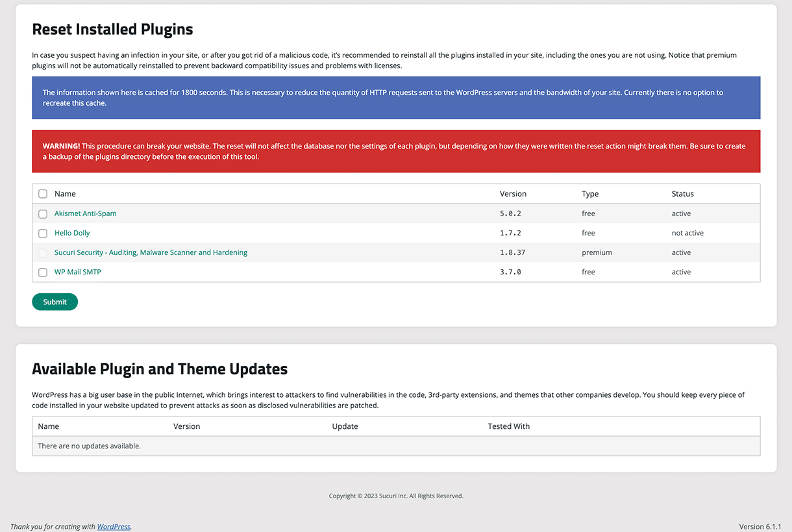Click the 'free' type cell for WP Mail SMTP
Viewport: 792px width, 532px height.
point(588,272)
